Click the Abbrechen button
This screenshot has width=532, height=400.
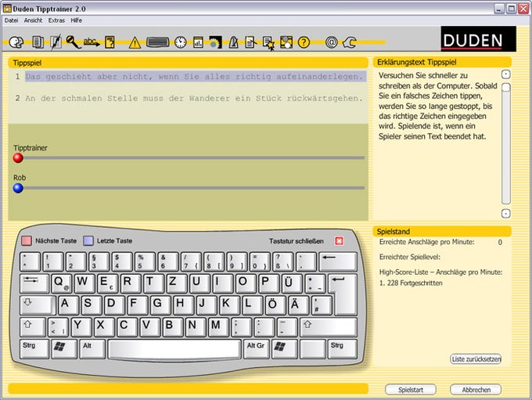[x=476, y=390]
